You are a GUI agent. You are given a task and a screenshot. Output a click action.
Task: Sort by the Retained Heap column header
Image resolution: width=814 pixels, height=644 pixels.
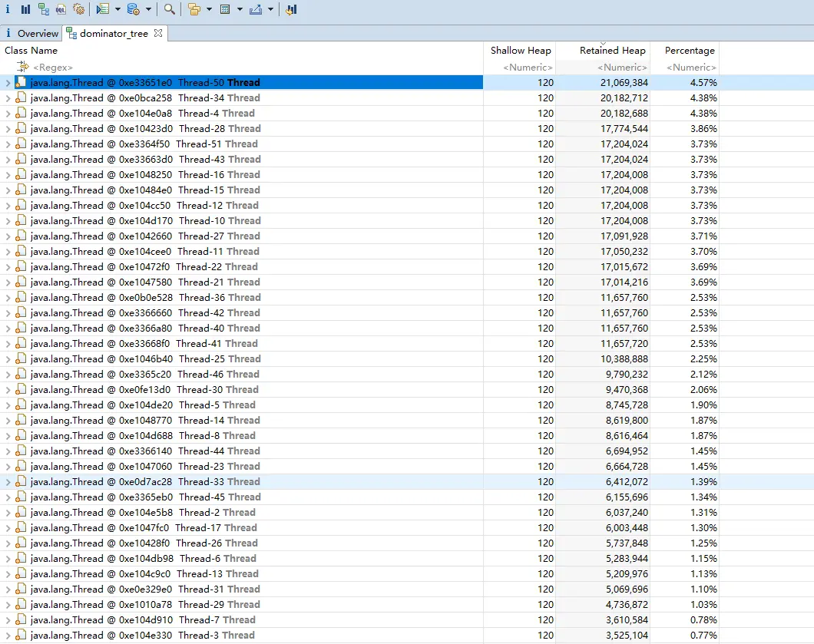[x=610, y=50]
